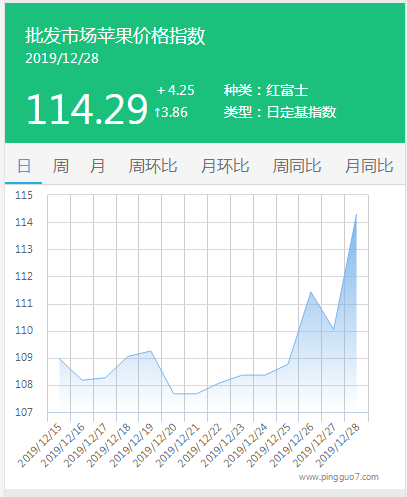Open the 周同比 tab

click(x=297, y=166)
